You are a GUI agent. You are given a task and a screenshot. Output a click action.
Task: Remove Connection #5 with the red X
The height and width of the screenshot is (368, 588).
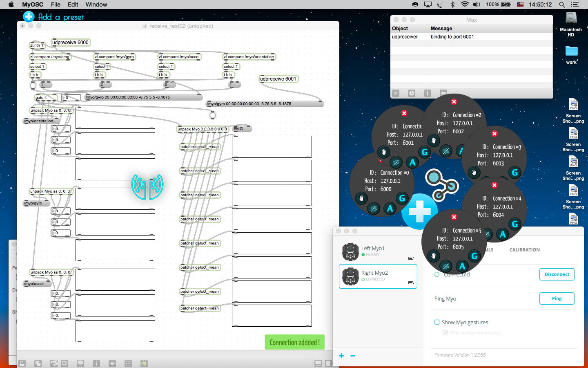coord(454,217)
